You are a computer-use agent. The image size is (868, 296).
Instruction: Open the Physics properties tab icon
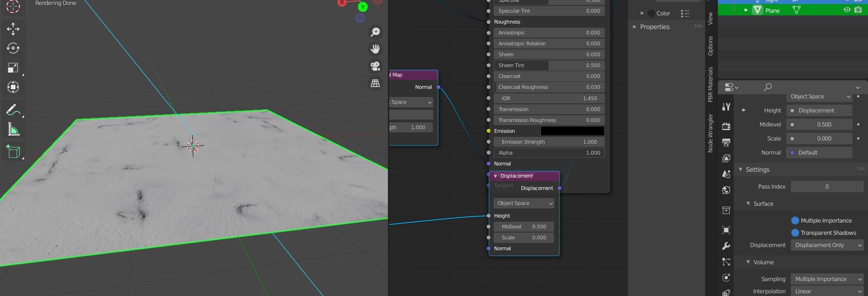[x=726, y=278]
